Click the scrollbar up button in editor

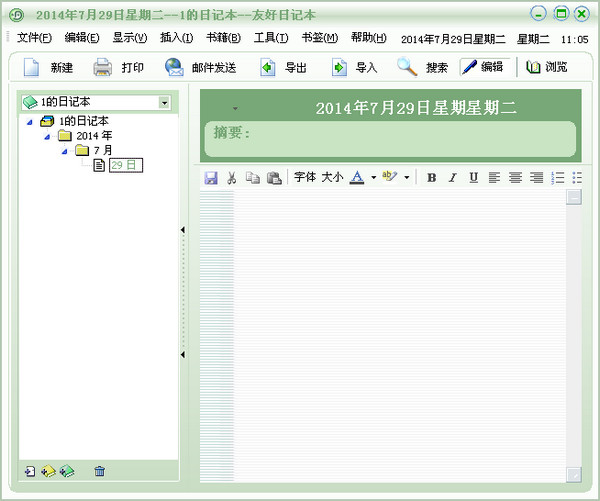(574, 197)
